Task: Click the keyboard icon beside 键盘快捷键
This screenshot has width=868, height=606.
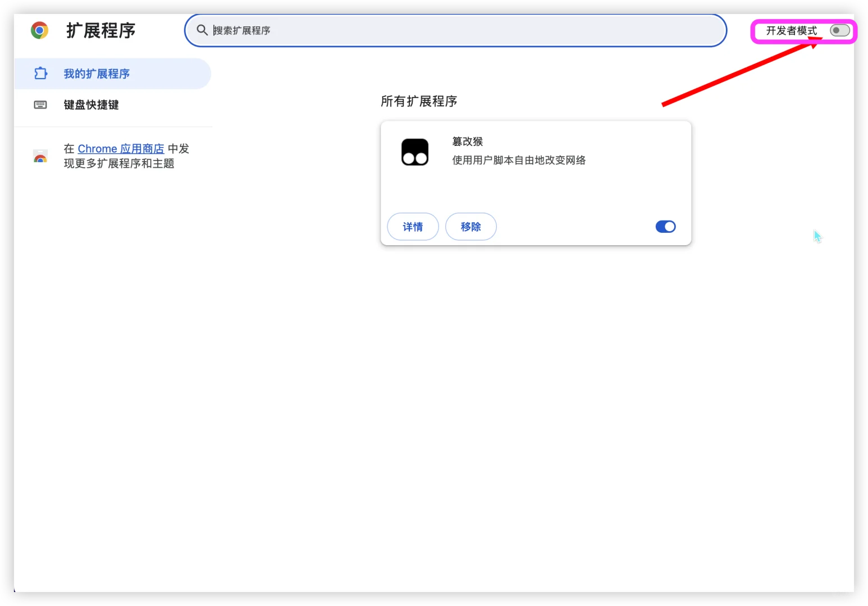Action: (40, 105)
